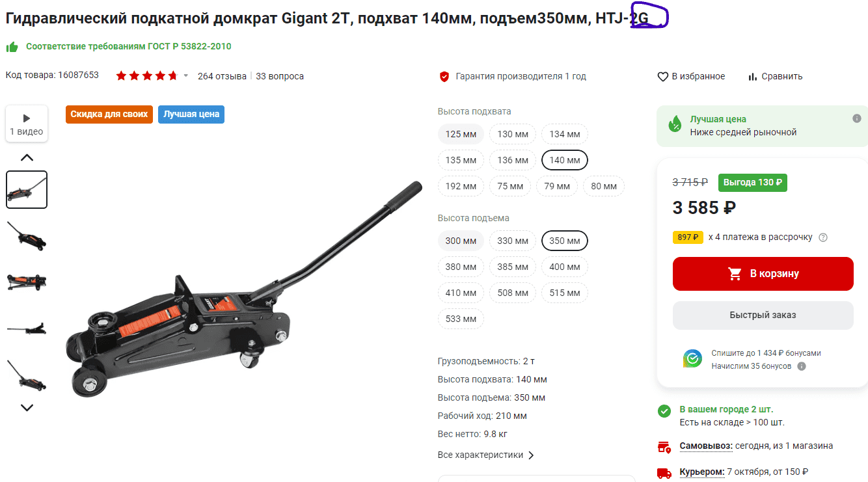Screen dimensions: 868x482
Task: Click the info icon in Лучшая цена banner
Action: (x=857, y=118)
